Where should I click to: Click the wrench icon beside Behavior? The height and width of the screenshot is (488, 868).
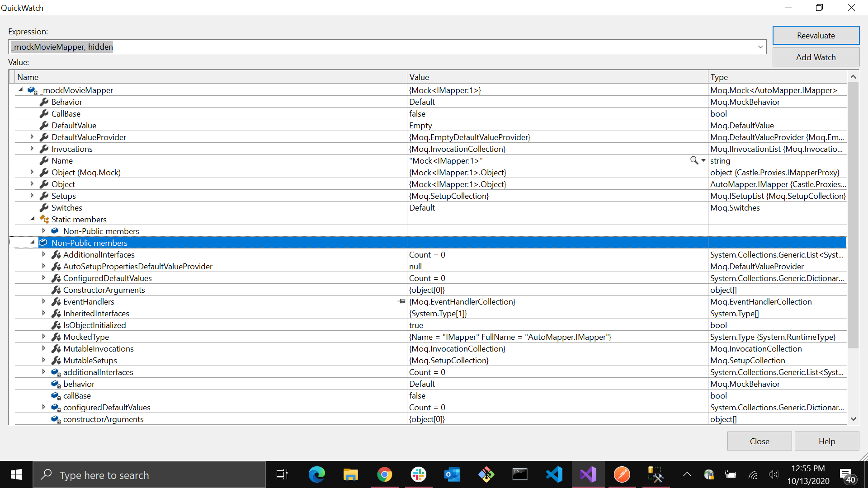click(44, 102)
